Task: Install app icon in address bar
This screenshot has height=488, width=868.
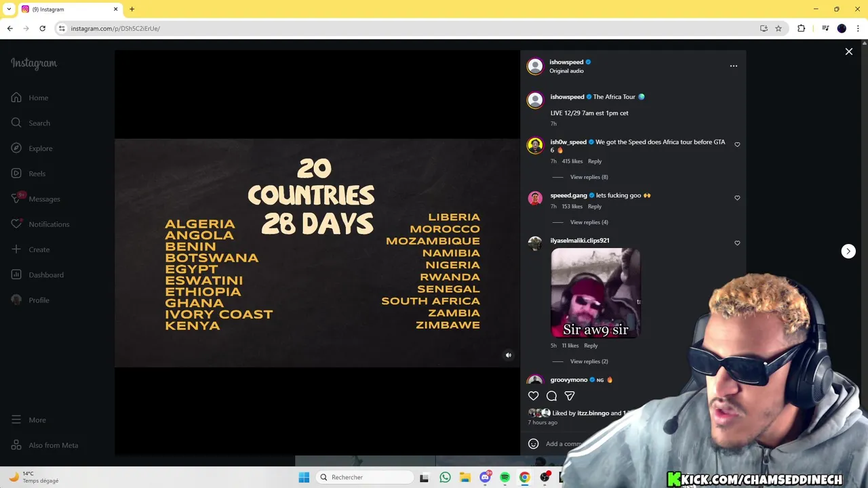Action: coord(764,28)
